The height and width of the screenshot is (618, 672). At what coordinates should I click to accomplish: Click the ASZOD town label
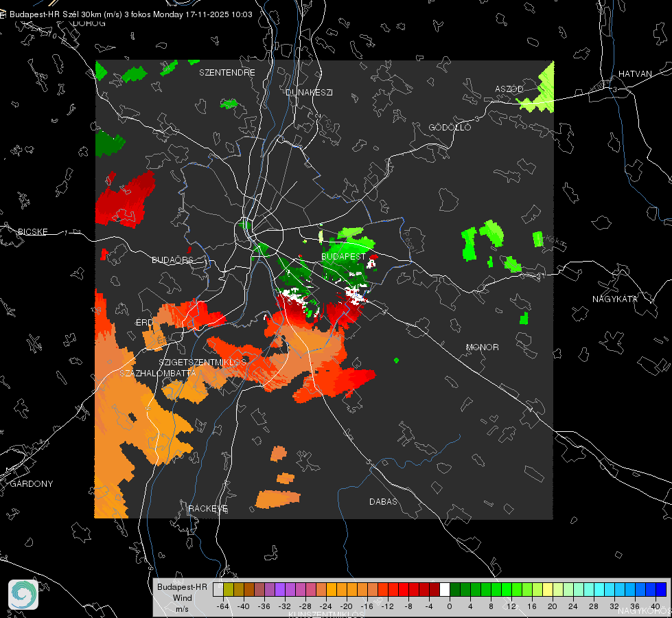click(x=509, y=89)
